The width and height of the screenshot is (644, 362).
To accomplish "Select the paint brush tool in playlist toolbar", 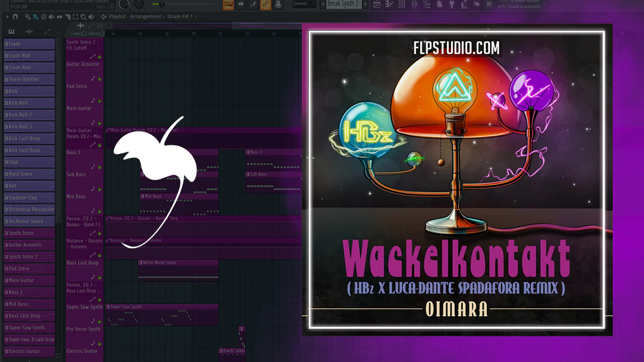I will (x=35, y=17).
